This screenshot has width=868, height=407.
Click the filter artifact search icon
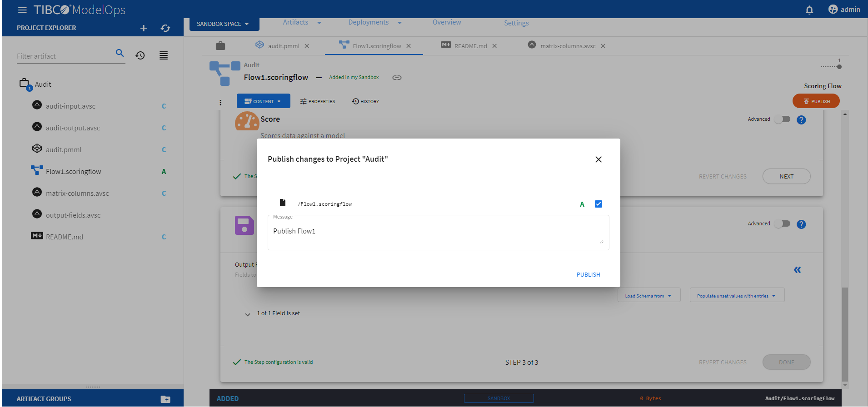coord(120,53)
